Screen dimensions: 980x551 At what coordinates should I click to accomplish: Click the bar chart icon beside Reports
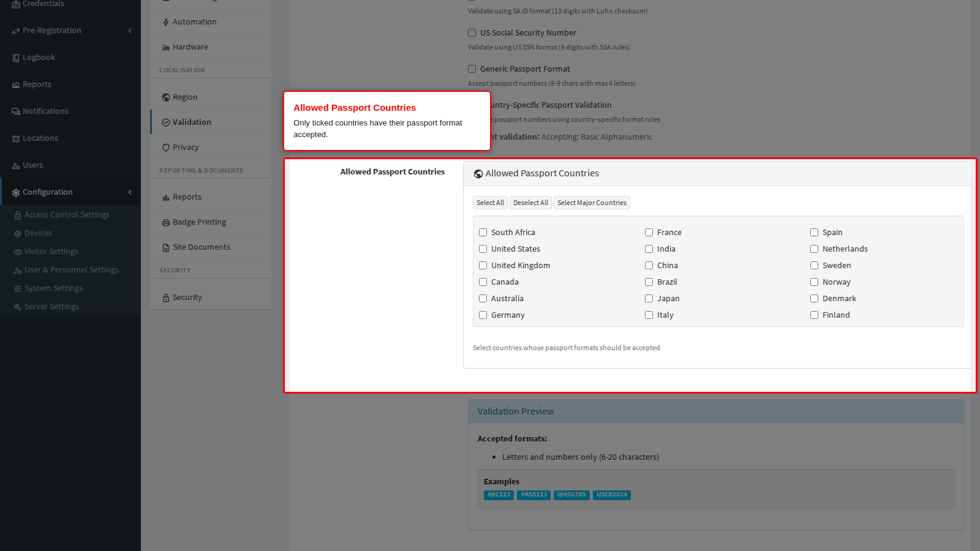166,197
